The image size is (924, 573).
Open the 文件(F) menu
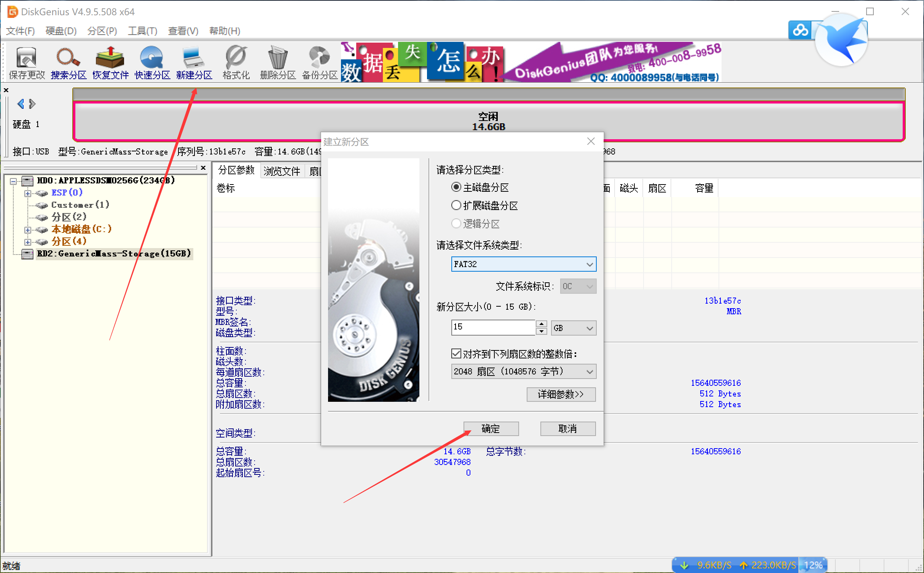tap(21, 31)
